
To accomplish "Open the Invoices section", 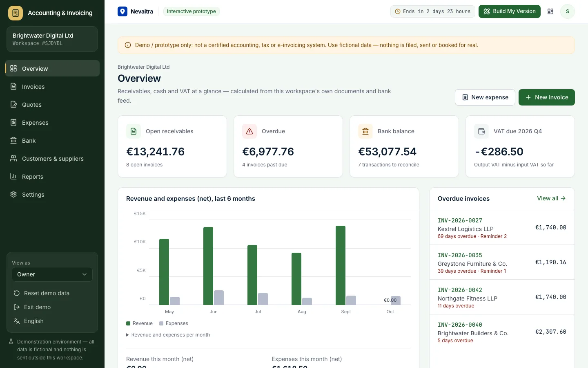I will point(52,86).
